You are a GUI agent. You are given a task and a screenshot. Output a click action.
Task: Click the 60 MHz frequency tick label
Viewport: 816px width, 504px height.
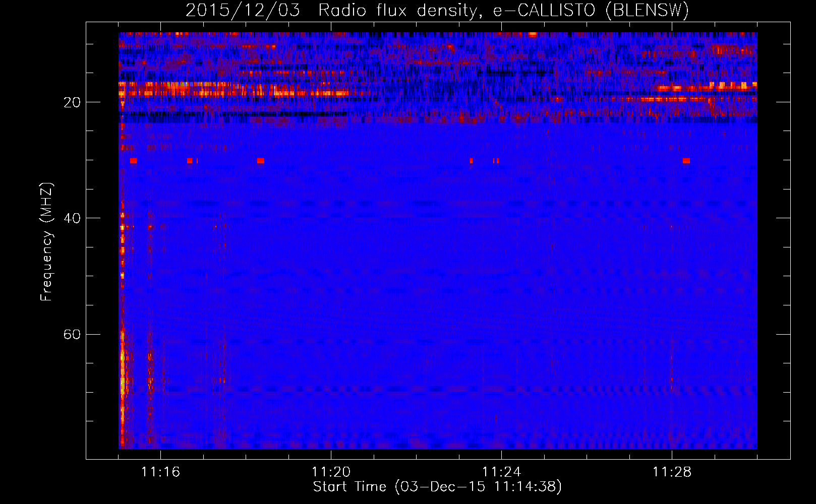coord(72,335)
